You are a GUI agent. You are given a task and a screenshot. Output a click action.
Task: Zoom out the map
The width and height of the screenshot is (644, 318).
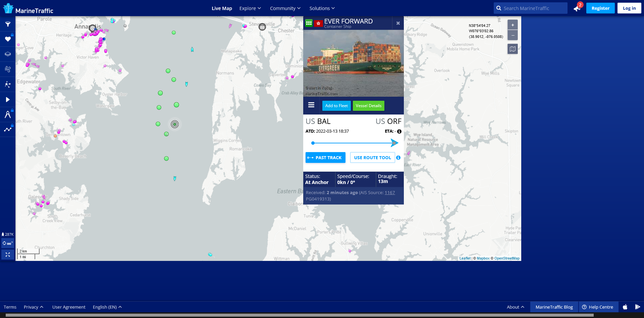[513, 35]
